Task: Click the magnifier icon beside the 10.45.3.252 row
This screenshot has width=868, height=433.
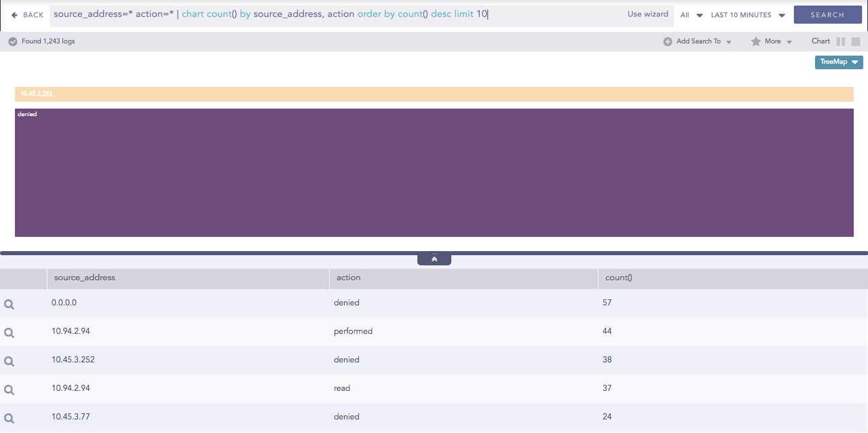Action: point(9,361)
